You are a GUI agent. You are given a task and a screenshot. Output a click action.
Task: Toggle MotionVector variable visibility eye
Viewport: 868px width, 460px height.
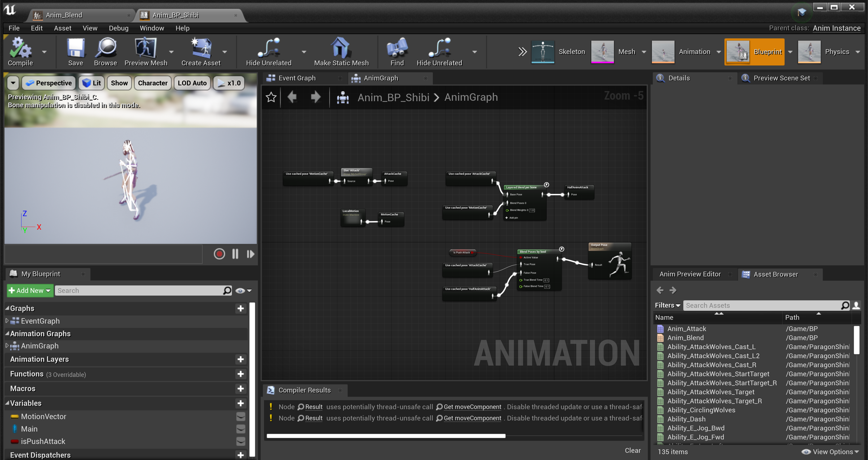241,417
